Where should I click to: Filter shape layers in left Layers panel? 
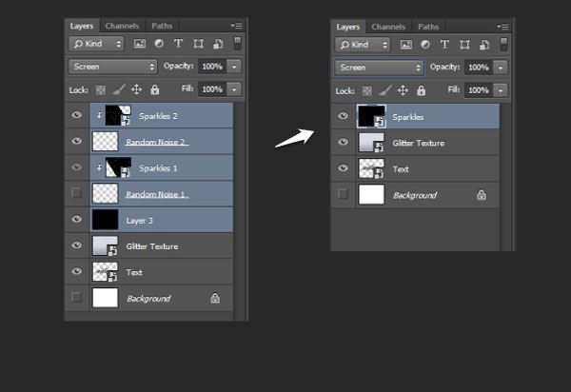(198, 44)
